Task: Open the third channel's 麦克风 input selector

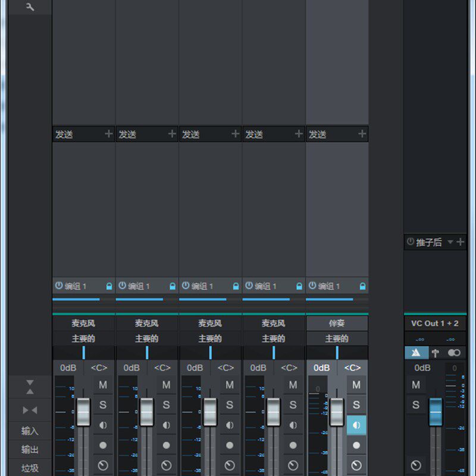Action: [x=210, y=323]
